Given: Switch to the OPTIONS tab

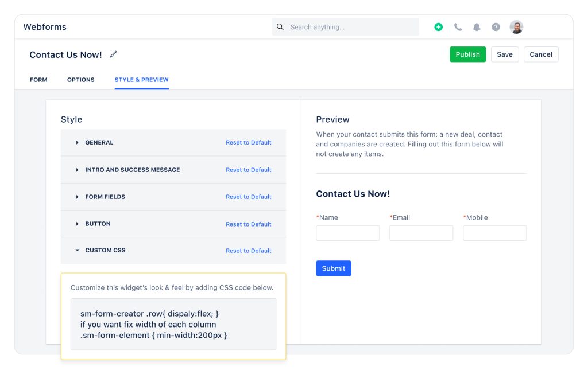Looking at the screenshot, I should pos(80,80).
